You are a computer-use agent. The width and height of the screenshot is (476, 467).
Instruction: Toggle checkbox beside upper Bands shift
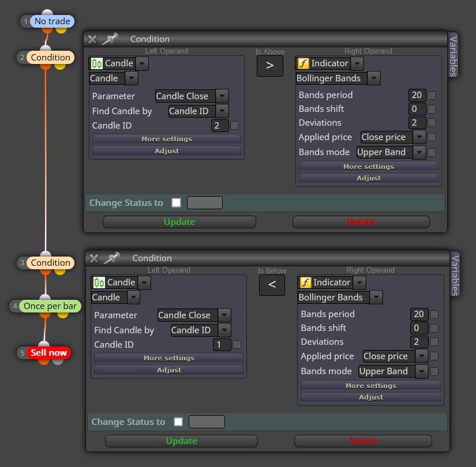[x=432, y=109]
